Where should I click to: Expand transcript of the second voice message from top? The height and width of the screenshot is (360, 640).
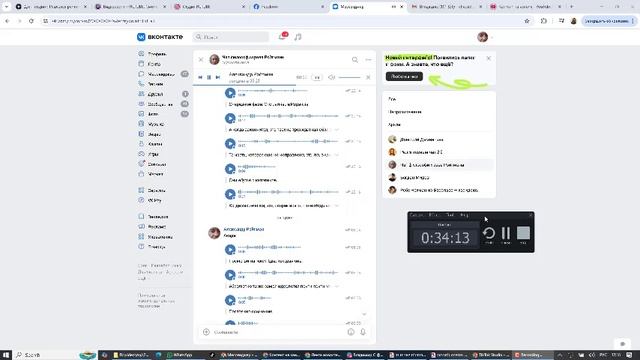click(337, 129)
